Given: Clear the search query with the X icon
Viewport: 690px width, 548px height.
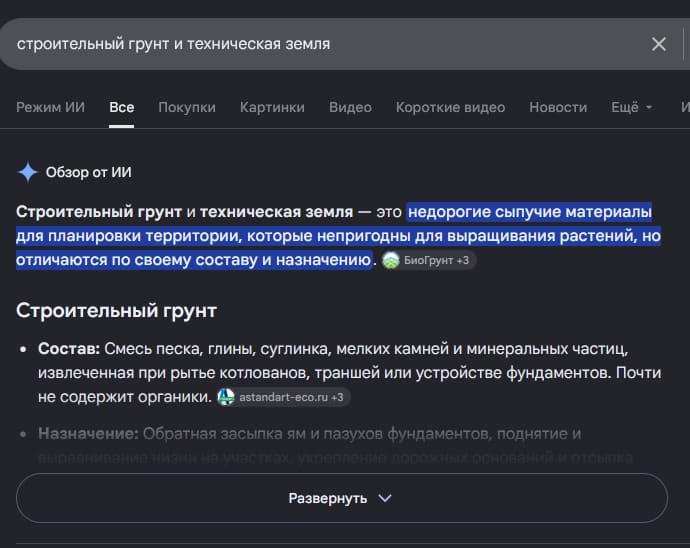Looking at the screenshot, I should pos(658,44).
